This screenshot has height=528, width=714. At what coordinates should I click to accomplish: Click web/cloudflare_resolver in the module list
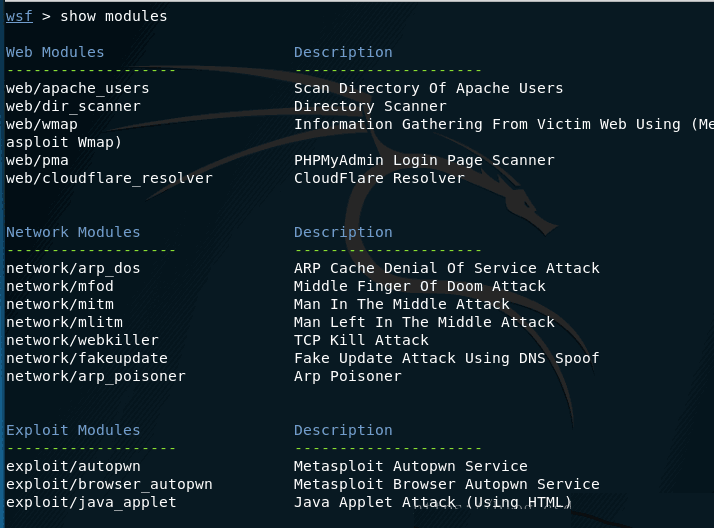pos(109,178)
